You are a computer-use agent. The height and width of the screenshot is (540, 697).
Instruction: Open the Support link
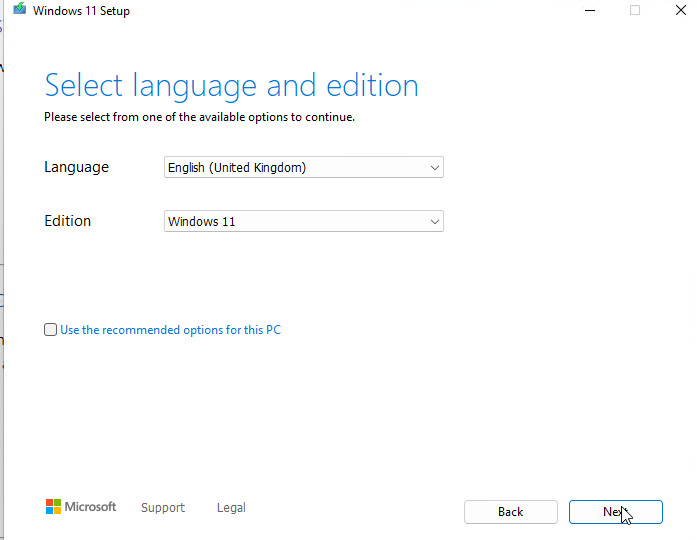click(162, 508)
